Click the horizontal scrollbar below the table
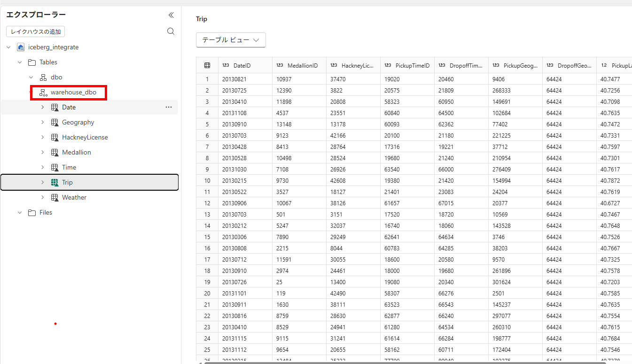The height and width of the screenshot is (364, 632). tap(404, 363)
